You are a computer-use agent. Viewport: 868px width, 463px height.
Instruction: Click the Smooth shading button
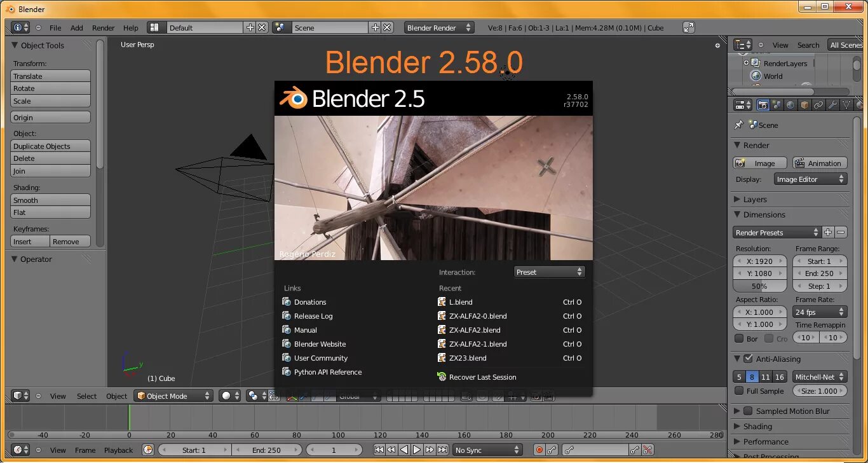click(51, 200)
